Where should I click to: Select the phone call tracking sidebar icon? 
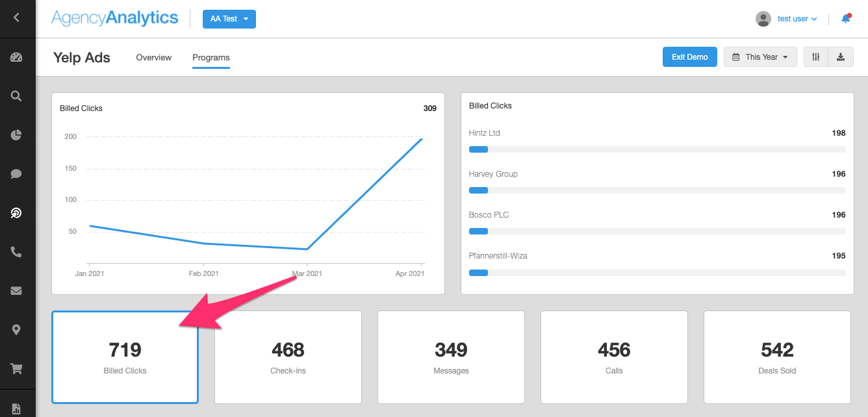point(17,252)
